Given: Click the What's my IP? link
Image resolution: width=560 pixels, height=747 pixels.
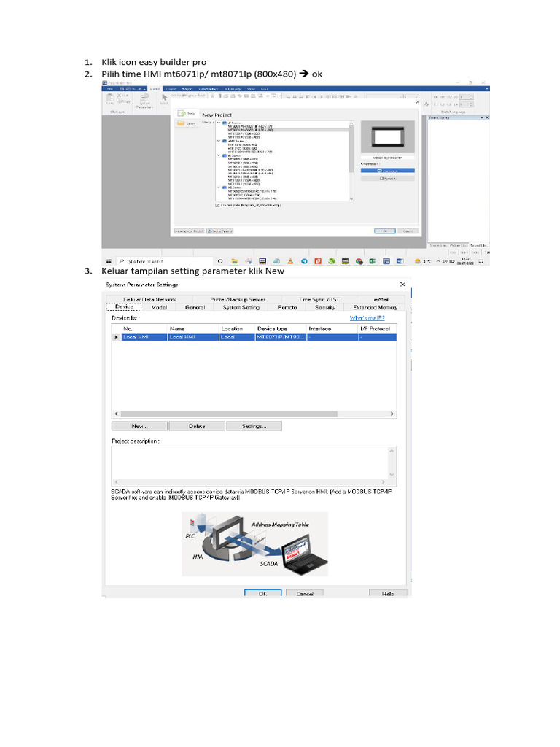Looking at the screenshot, I should tap(367, 318).
